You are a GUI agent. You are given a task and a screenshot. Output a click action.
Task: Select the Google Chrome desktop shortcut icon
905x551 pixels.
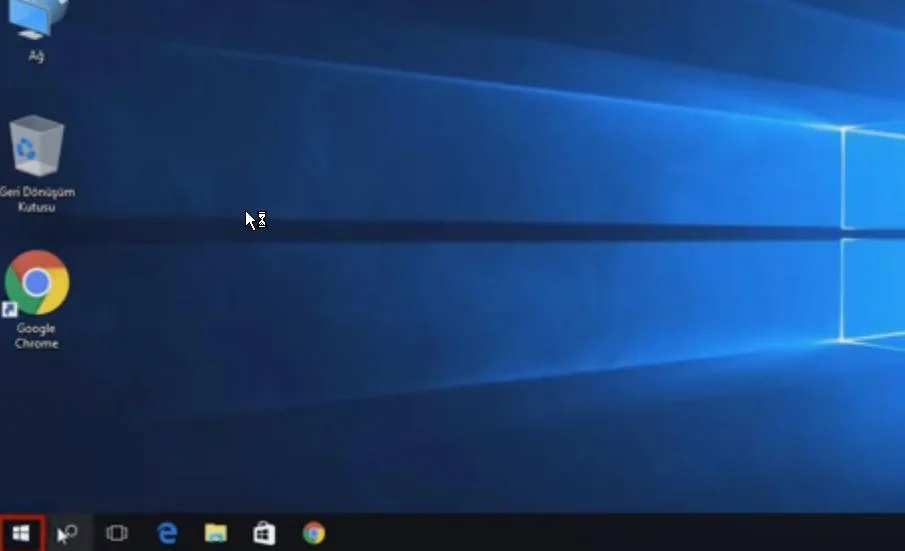coord(37,283)
